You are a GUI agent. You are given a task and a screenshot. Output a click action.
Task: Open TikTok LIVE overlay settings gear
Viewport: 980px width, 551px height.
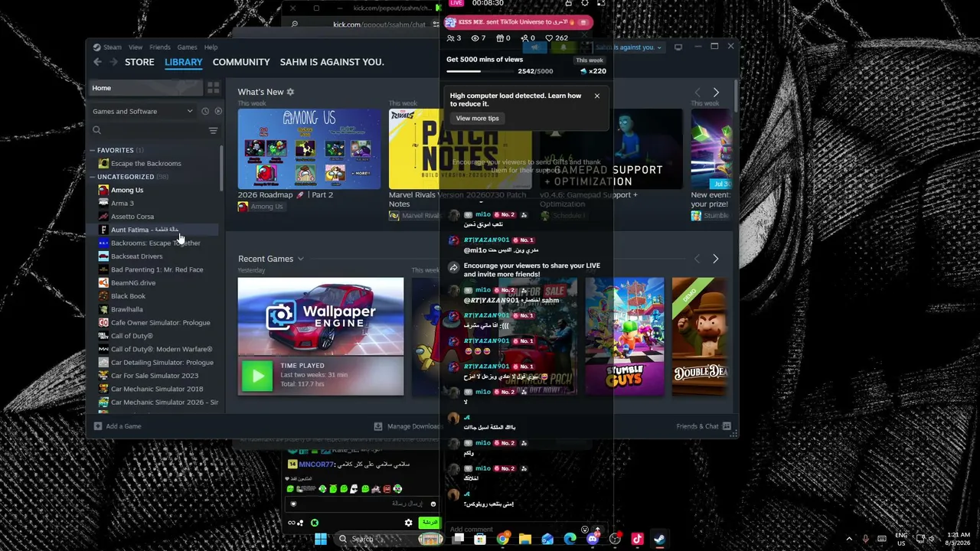585,4
